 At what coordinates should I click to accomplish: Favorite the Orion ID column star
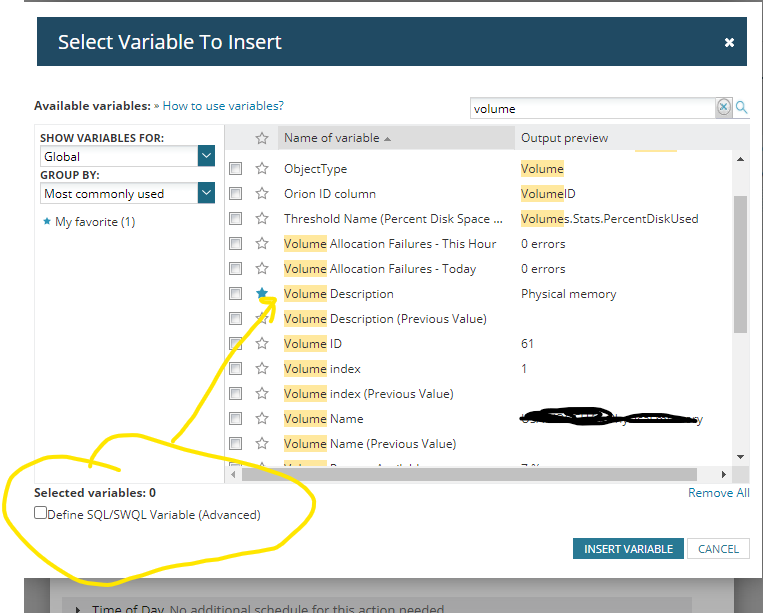[262, 193]
